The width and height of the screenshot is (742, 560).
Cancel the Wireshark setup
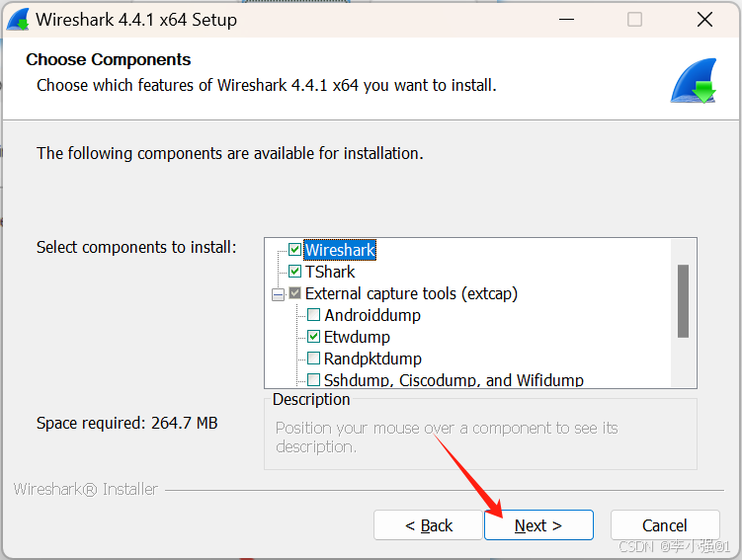coord(665,525)
